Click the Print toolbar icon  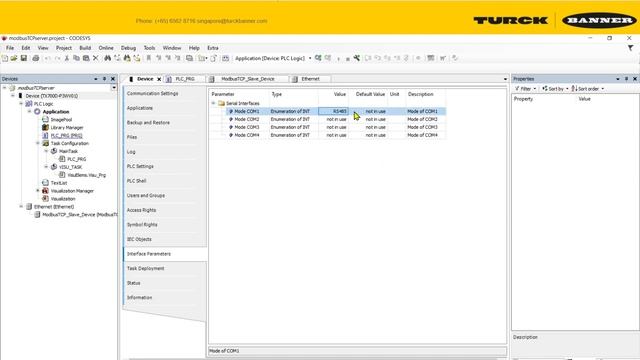pyautogui.click(x=36, y=58)
